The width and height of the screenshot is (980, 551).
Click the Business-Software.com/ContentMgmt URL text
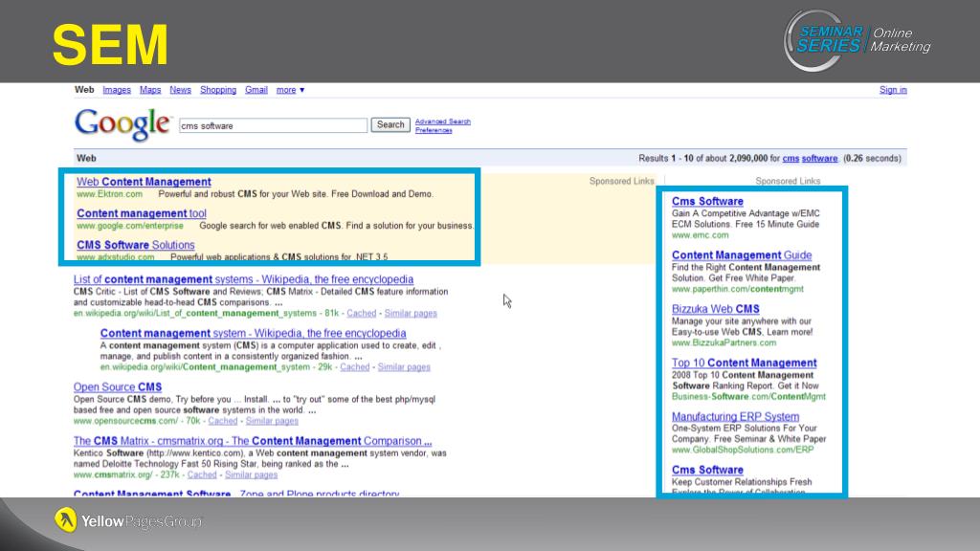[748, 397]
